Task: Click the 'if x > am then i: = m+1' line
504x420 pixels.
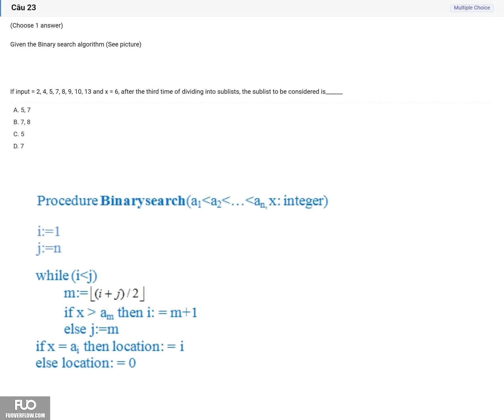Action: pyautogui.click(x=131, y=313)
